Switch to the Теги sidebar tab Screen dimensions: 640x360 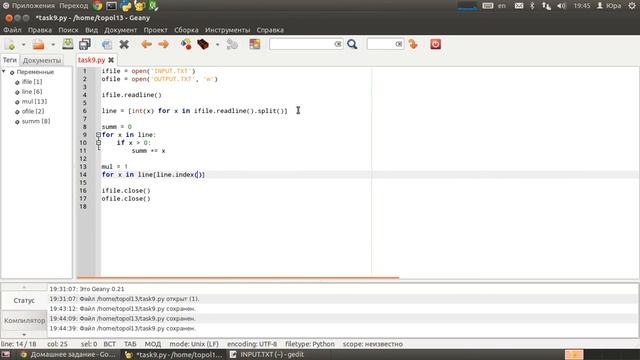pyautogui.click(x=10, y=60)
